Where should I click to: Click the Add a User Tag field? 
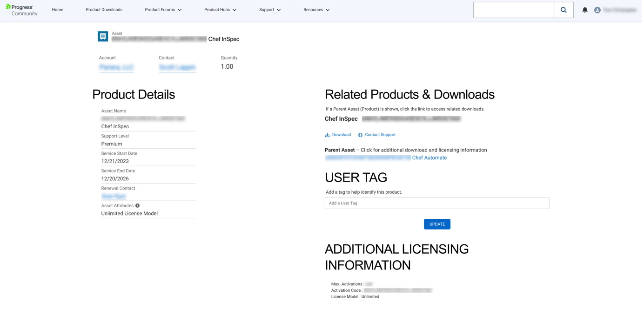(436, 203)
